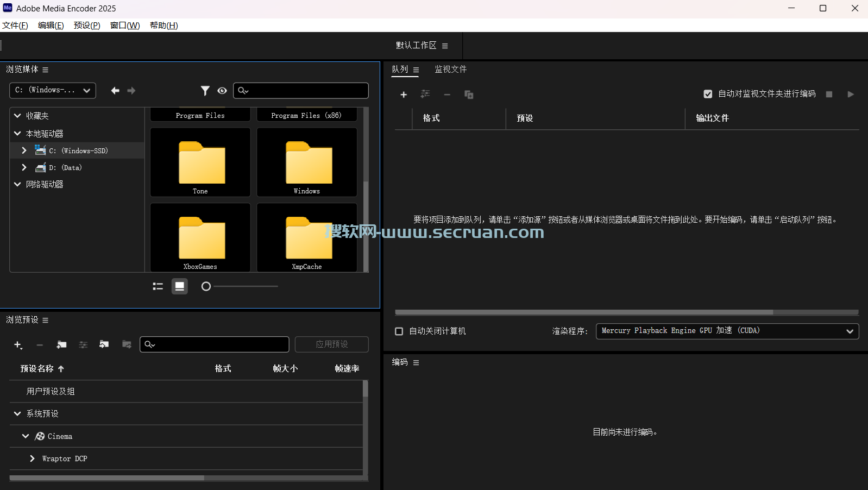
Task: Open the 帮助(H) menu
Action: pyautogui.click(x=164, y=26)
